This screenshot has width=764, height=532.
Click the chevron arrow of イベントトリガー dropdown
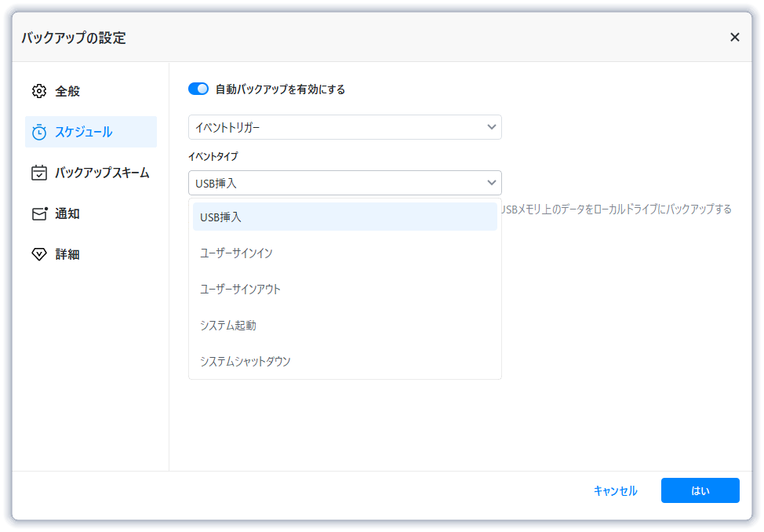coord(492,127)
